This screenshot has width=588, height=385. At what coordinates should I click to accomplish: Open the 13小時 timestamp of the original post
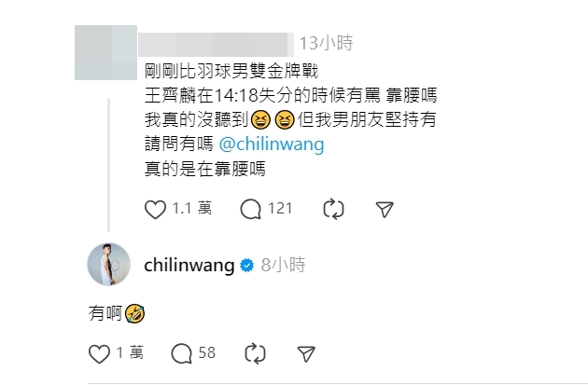point(326,43)
